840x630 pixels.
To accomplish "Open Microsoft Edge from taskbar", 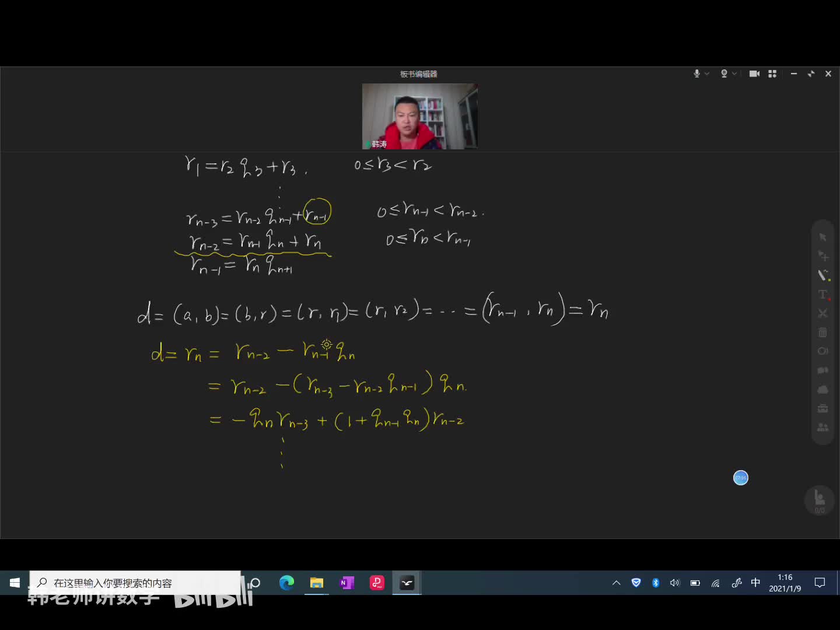I will tap(286, 583).
